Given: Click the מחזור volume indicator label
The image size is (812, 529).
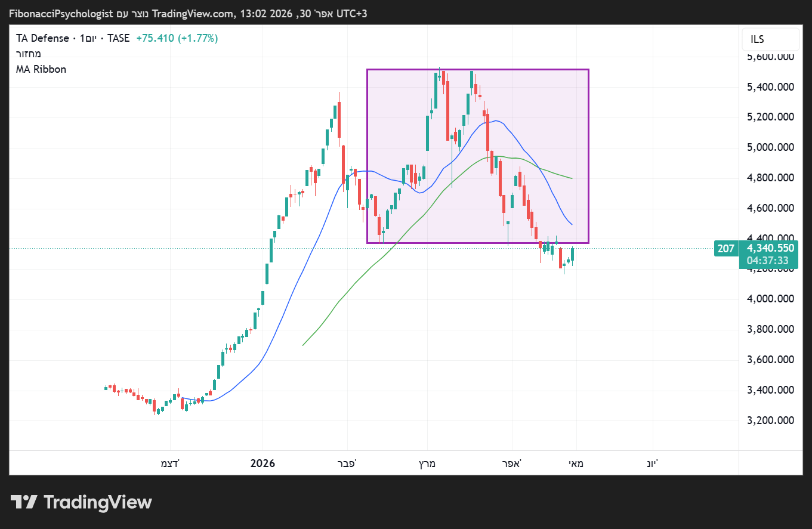Looking at the screenshot, I should (29, 54).
